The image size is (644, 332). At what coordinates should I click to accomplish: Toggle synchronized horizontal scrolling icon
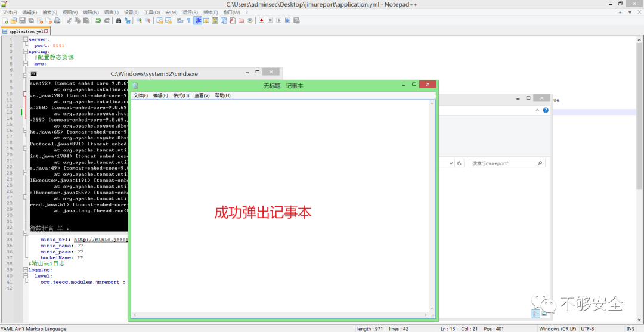(x=168, y=20)
